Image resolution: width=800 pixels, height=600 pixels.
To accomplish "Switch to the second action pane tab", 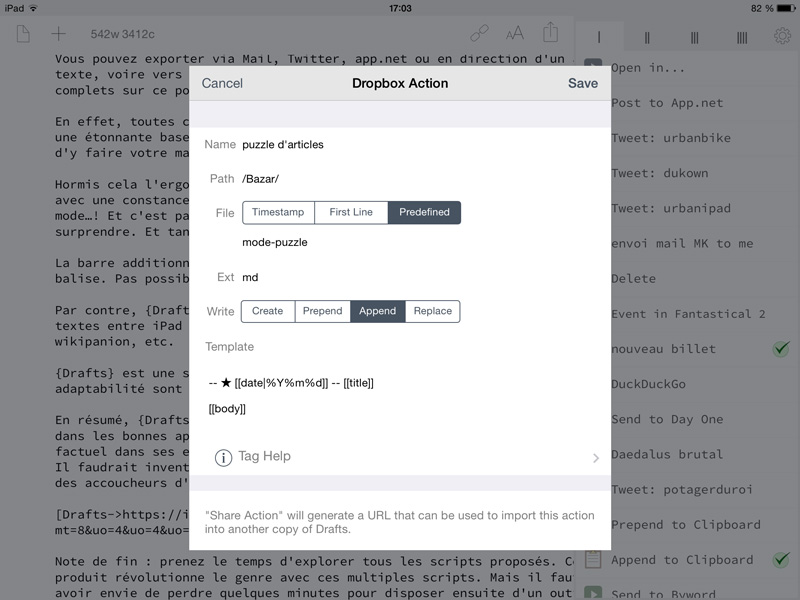I will click(x=646, y=37).
